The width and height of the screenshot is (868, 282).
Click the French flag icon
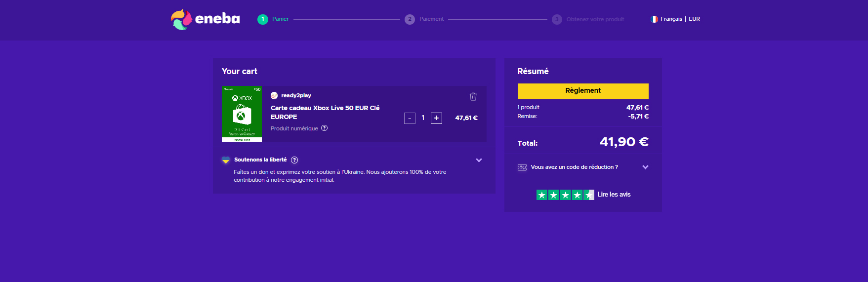tap(654, 19)
